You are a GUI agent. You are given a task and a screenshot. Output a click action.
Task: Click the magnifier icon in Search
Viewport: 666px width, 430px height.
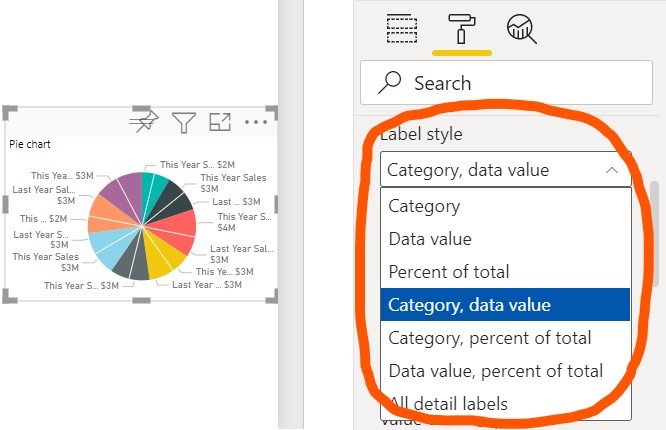coord(390,82)
